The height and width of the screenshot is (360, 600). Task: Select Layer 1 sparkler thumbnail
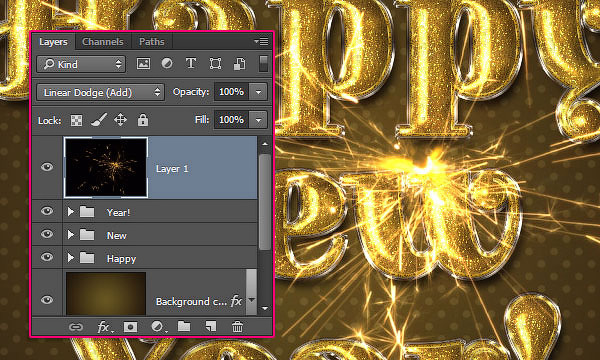tap(106, 167)
